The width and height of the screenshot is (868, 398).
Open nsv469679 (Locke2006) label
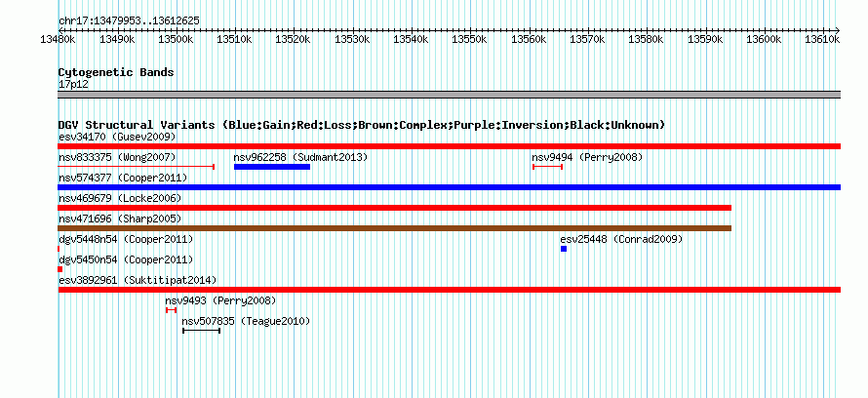point(120,198)
